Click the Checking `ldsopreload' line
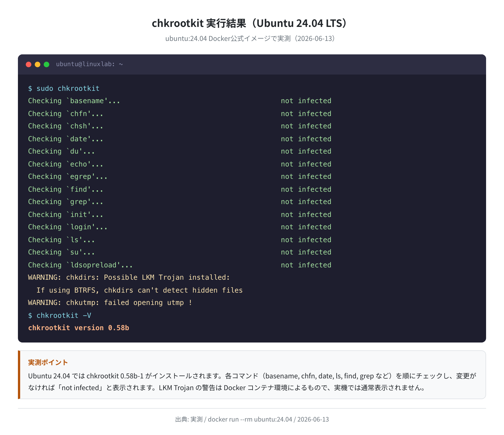 coord(80,265)
